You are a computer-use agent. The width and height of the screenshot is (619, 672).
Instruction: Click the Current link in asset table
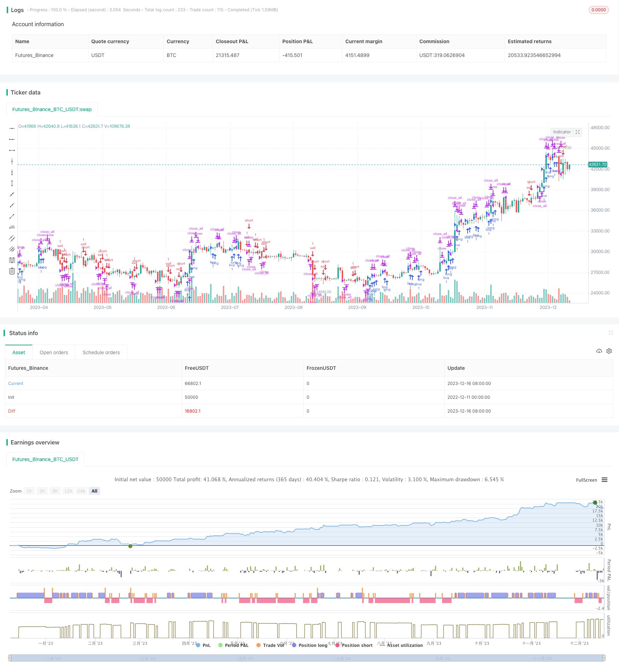coord(16,384)
